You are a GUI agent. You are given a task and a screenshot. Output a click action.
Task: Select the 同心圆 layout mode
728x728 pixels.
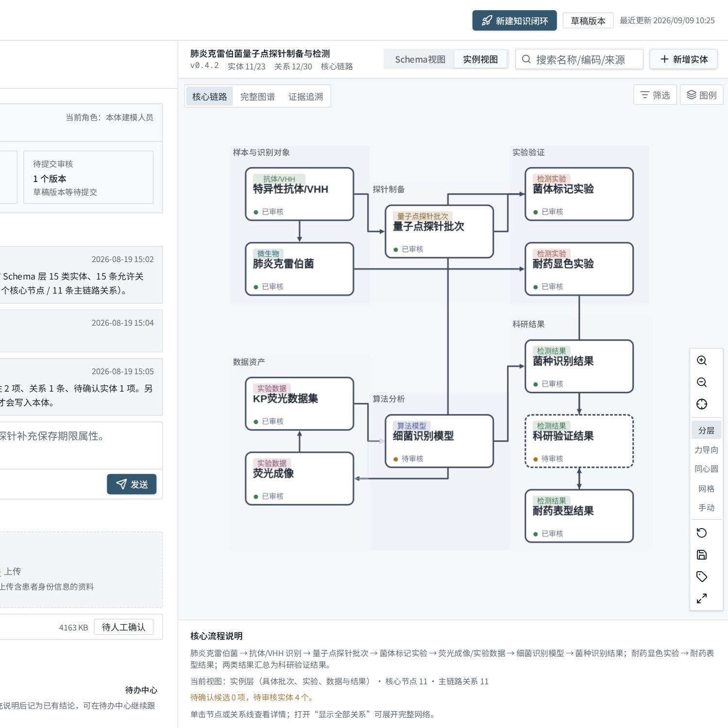coord(706,469)
